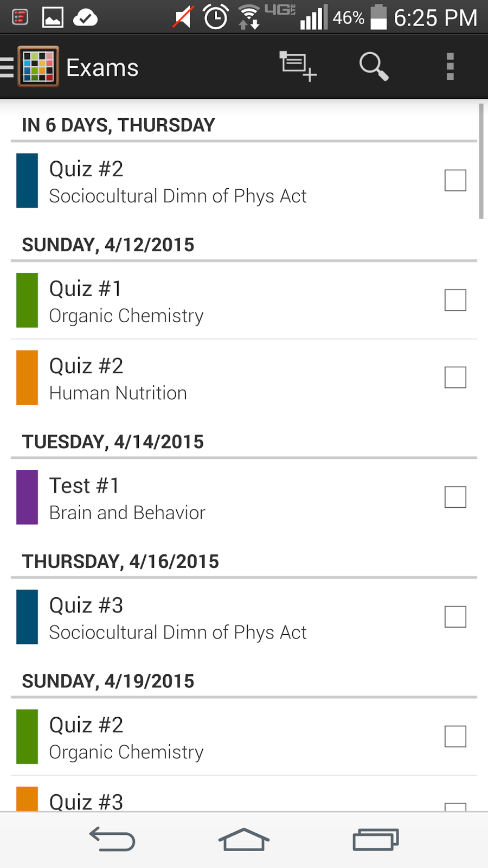The height and width of the screenshot is (868, 488).
Task: Tap the purple Brain and Behavior color bar
Action: pyautogui.click(x=27, y=497)
